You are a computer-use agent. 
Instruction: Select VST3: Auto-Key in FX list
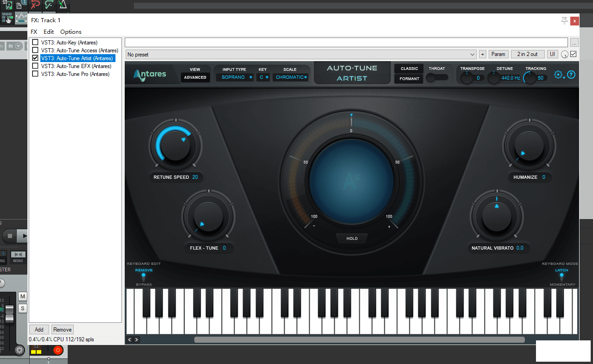point(69,43)
